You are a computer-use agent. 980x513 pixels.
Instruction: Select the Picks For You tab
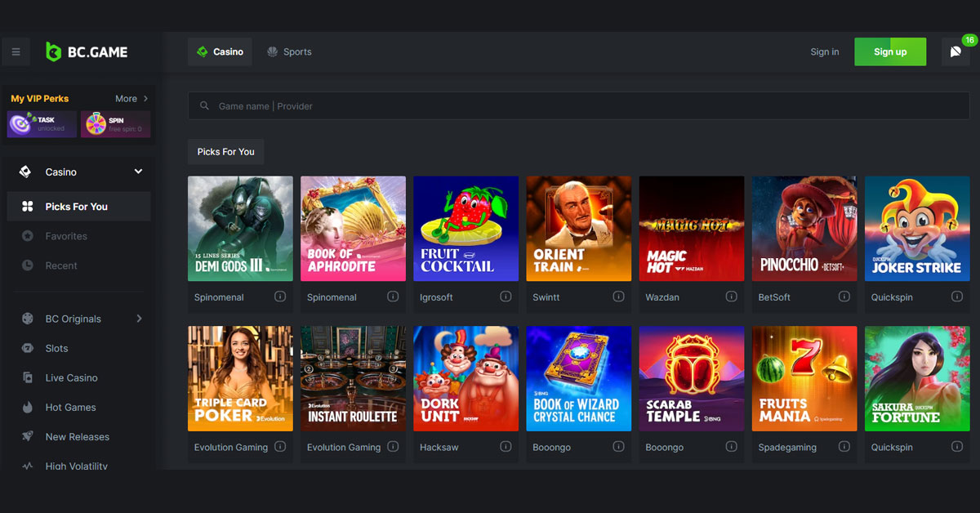click(225, 152)
